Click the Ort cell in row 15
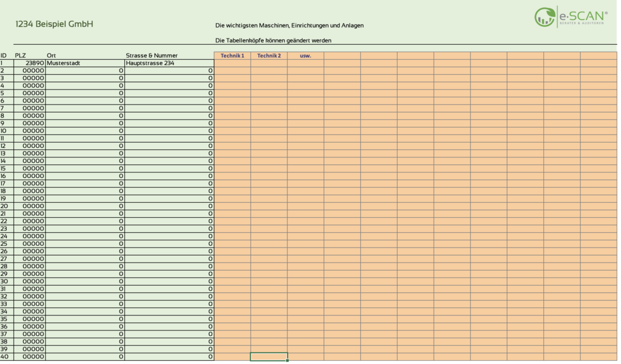The width and height of the screenshot is (621, 364). click(85, 169)
